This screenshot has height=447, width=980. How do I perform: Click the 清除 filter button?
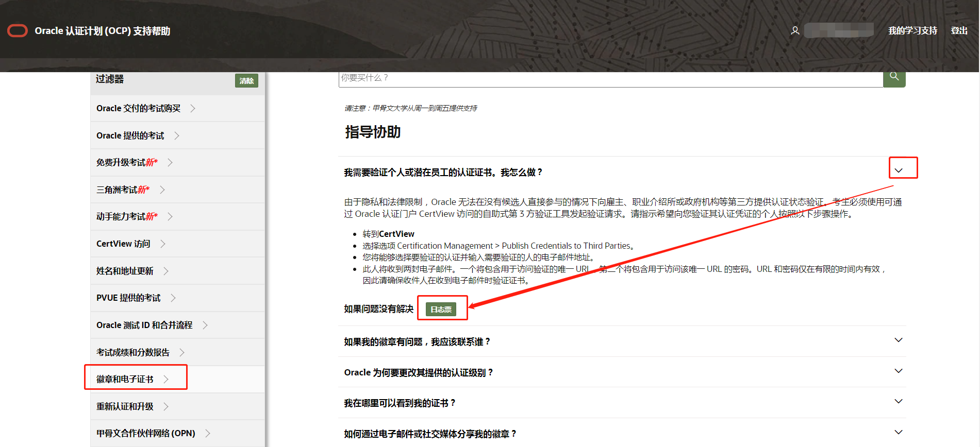point(246,81)
